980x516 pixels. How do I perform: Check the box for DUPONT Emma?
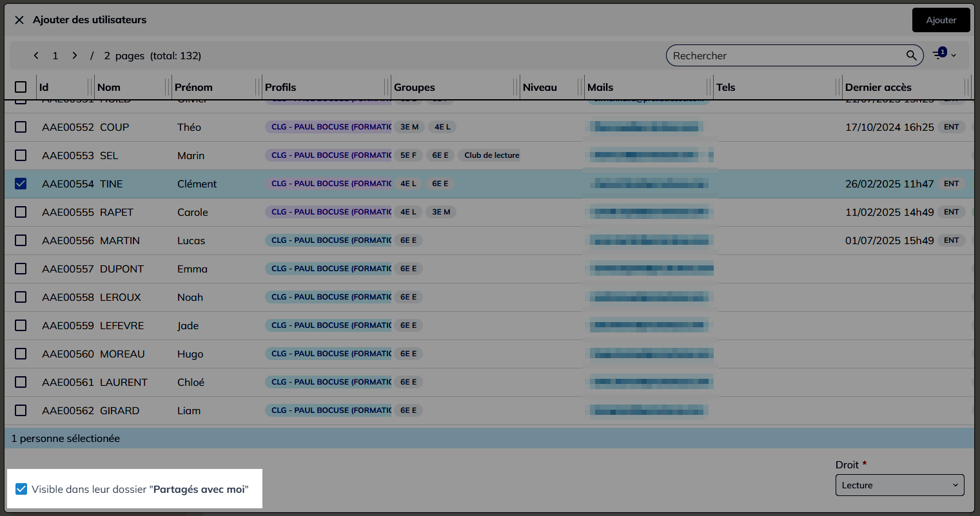(x=21, y=269)
